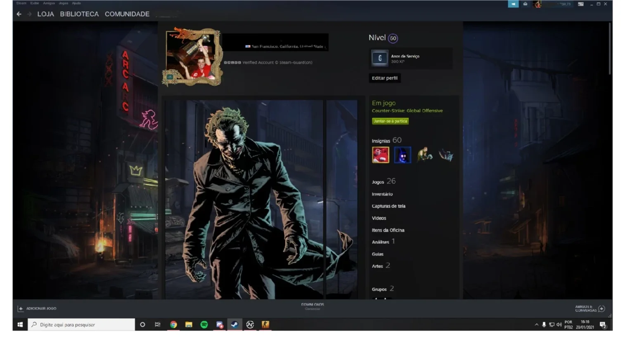Open Capturas de tela link

click(388, 206)
